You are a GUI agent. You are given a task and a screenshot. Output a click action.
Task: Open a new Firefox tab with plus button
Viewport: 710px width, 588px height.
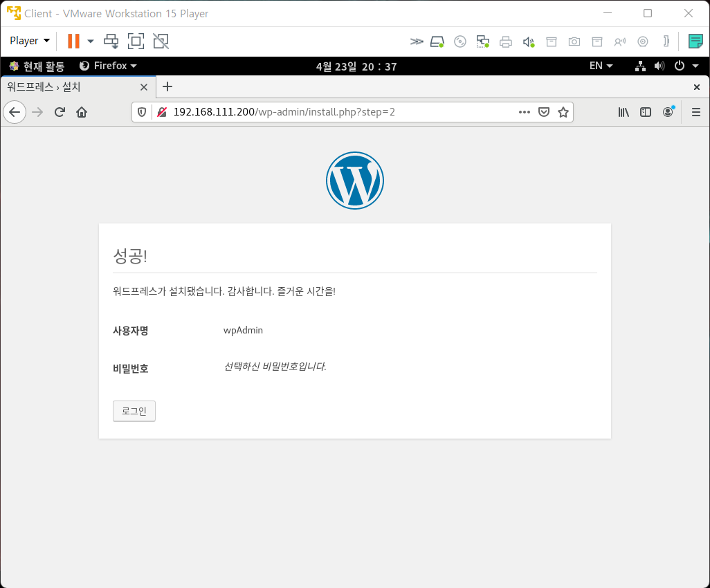coord(167,86)
